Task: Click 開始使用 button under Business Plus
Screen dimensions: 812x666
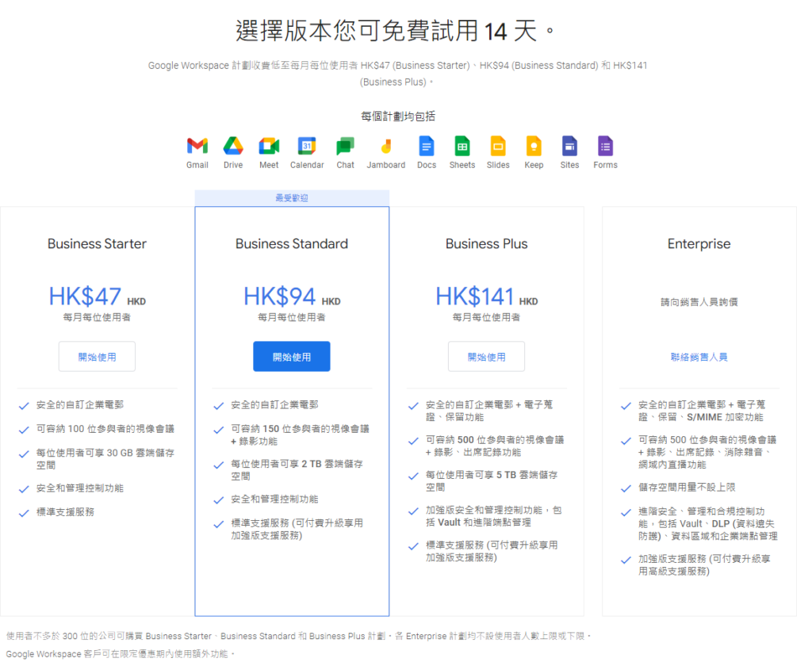Action: [x=486, y=356]
